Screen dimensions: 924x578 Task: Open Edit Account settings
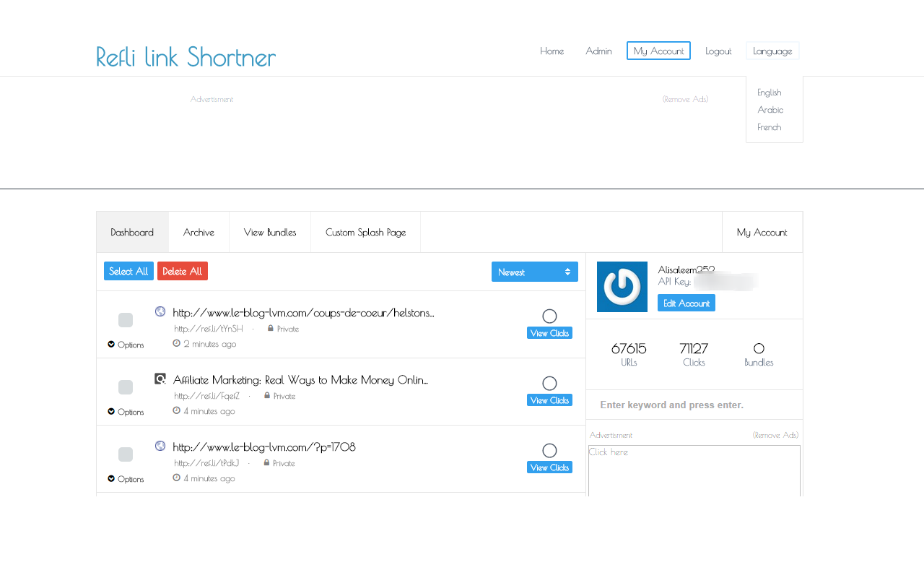point(686,303)
